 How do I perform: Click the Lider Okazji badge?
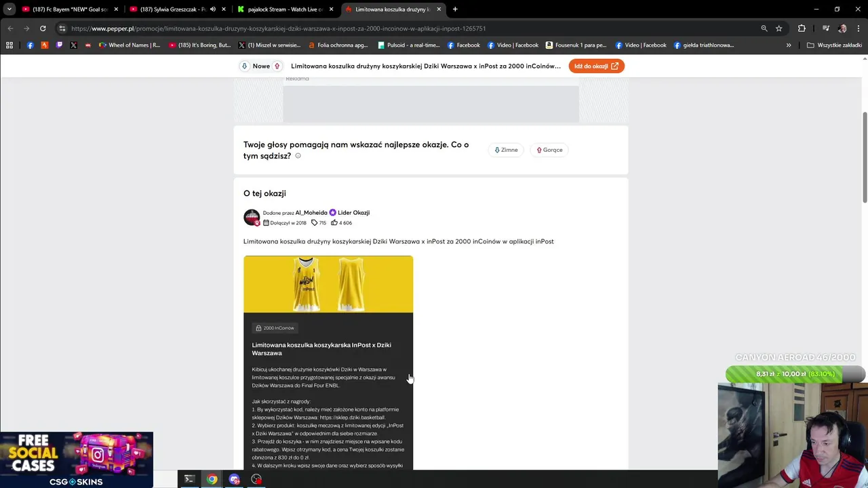coord(349,213)
